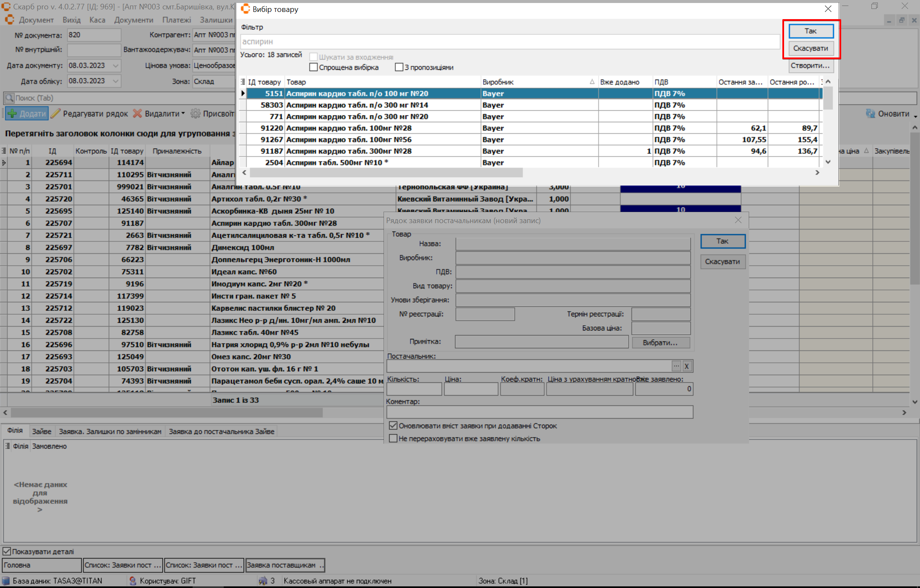Click the ellipsis button in Постачальник field

coord(676,366)
